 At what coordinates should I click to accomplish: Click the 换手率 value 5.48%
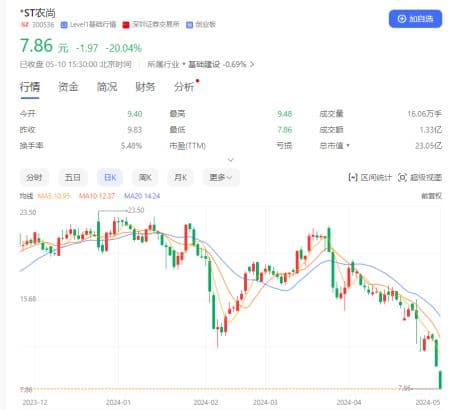click(x=131, y=146)
